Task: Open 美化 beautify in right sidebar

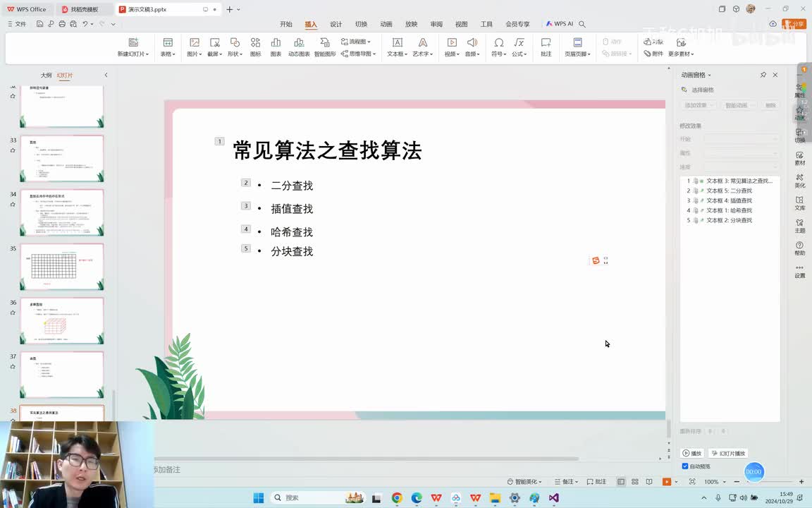Action: [x=800, y=181]
